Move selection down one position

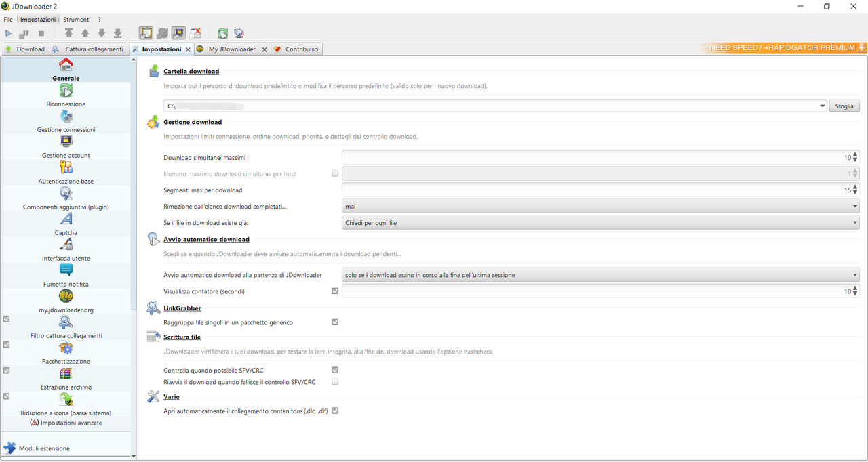tap(102, 33)
